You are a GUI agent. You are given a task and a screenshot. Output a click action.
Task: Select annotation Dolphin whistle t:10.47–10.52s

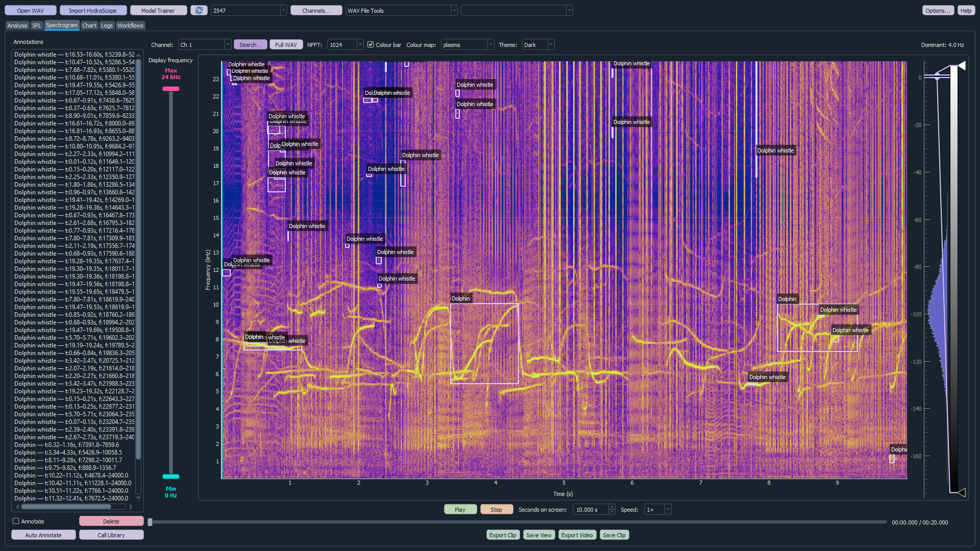[74, 62]
